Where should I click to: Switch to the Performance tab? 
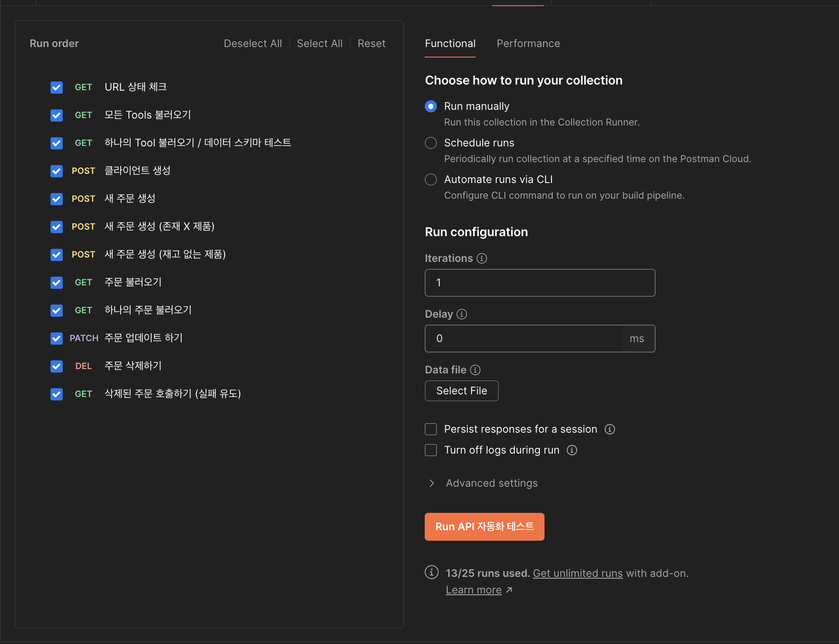[528, 44]
